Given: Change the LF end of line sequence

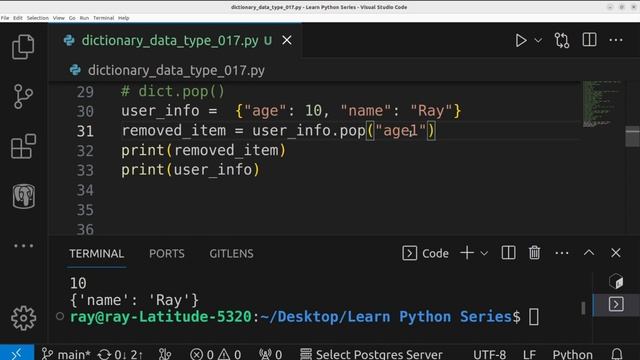Looking at the screenshot, I should click(x=529, y=354).
